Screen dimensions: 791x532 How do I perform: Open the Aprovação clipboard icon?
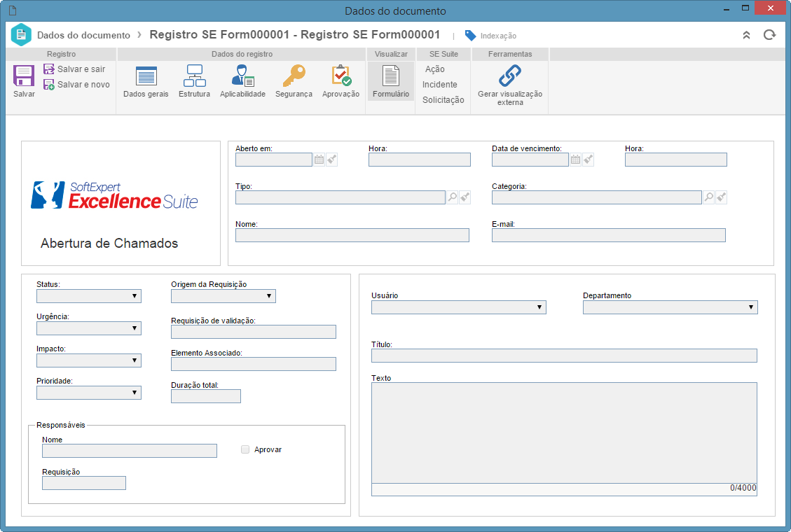(341, 76)
